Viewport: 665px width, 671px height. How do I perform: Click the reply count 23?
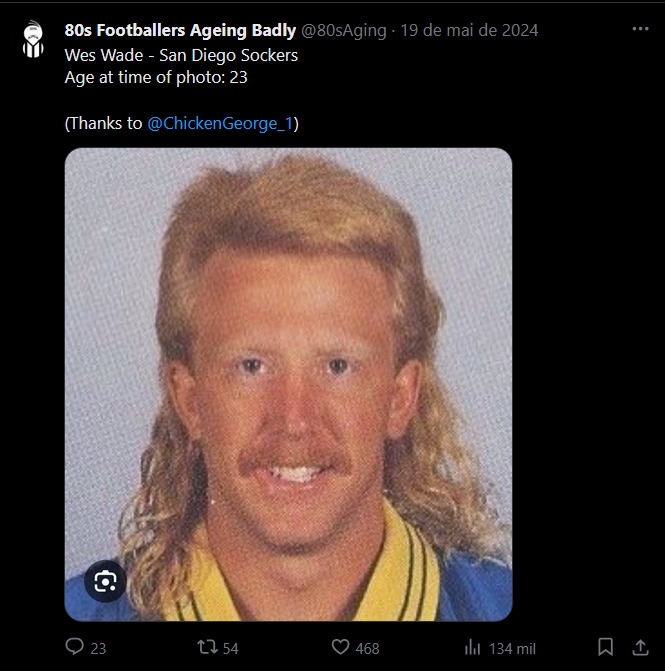tap(98, 648)
